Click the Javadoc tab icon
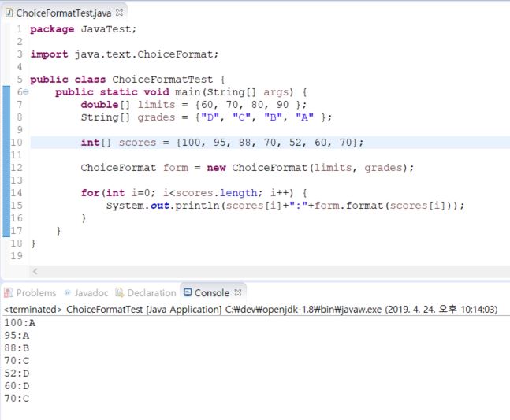The image size is (510, 420). [67, 293]
